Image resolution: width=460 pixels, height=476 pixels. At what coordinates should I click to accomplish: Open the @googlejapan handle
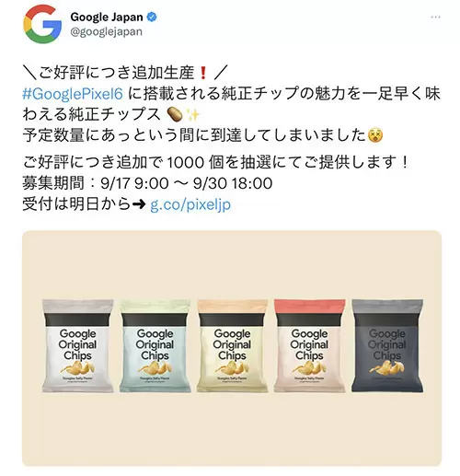[x=107, y=31]
